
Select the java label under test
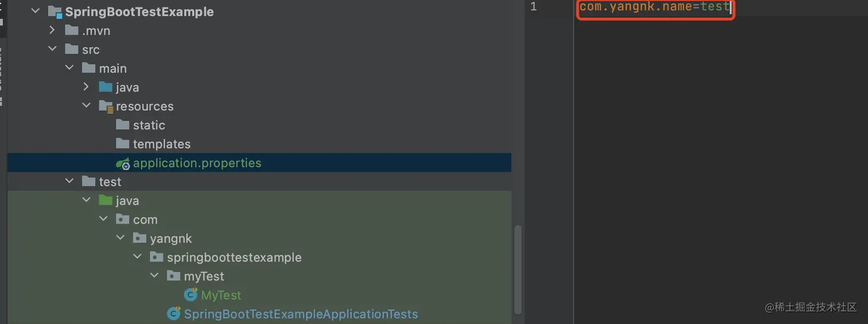coord(127,201)
